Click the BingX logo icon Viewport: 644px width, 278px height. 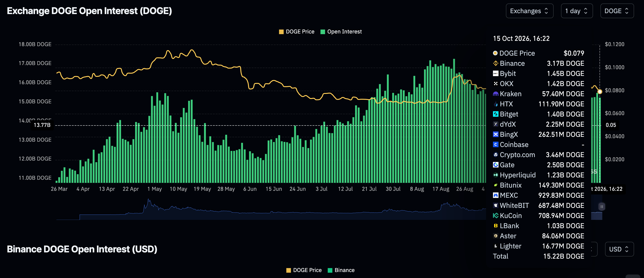(x=496, y=134)
